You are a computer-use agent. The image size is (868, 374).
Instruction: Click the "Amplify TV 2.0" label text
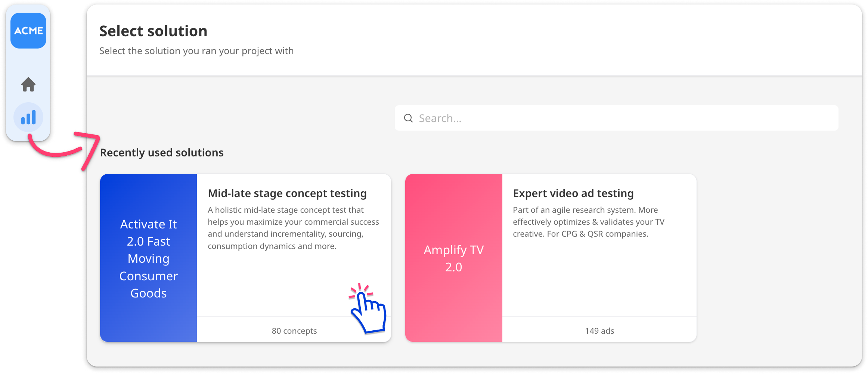click(454, 258)
